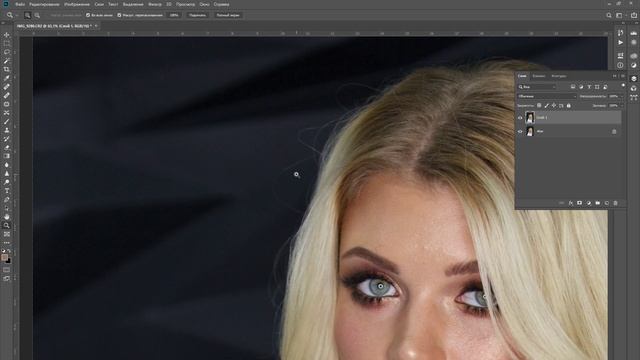Click the 'Полный экран' button

click(x=228, y=15)
